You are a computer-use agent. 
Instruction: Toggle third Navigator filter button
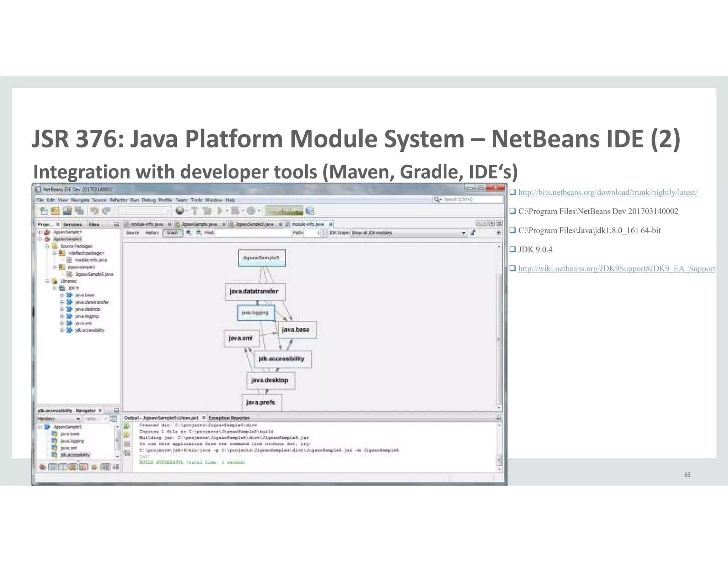[63, 467]
